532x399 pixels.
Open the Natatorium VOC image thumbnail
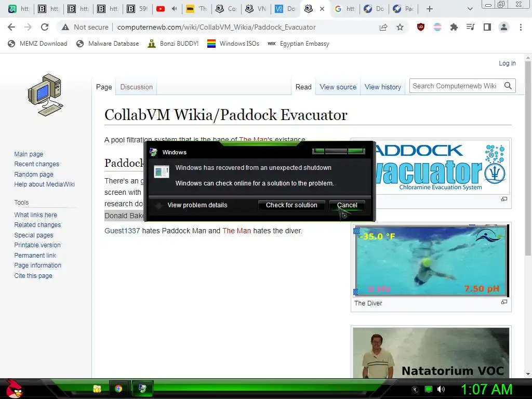tap(431, 353)
